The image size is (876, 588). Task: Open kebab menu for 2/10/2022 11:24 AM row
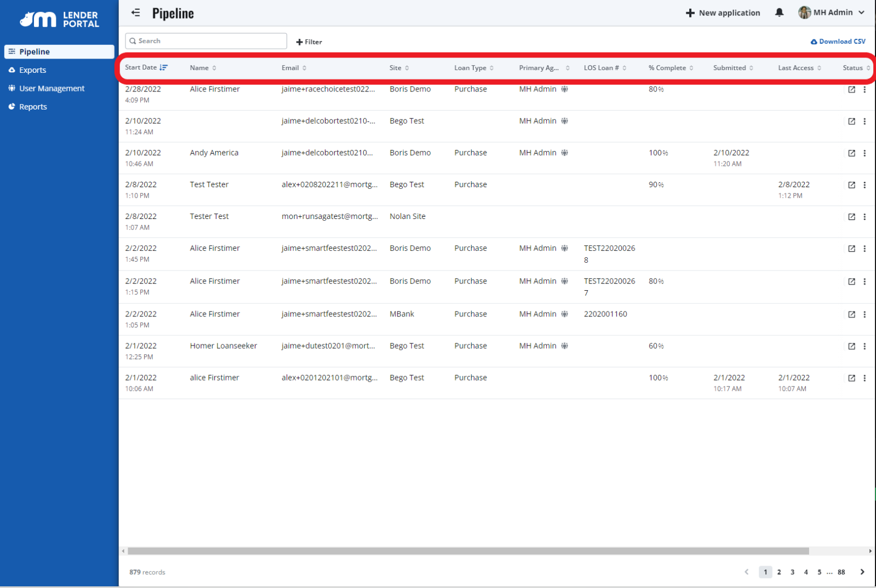tap(864, 121)
